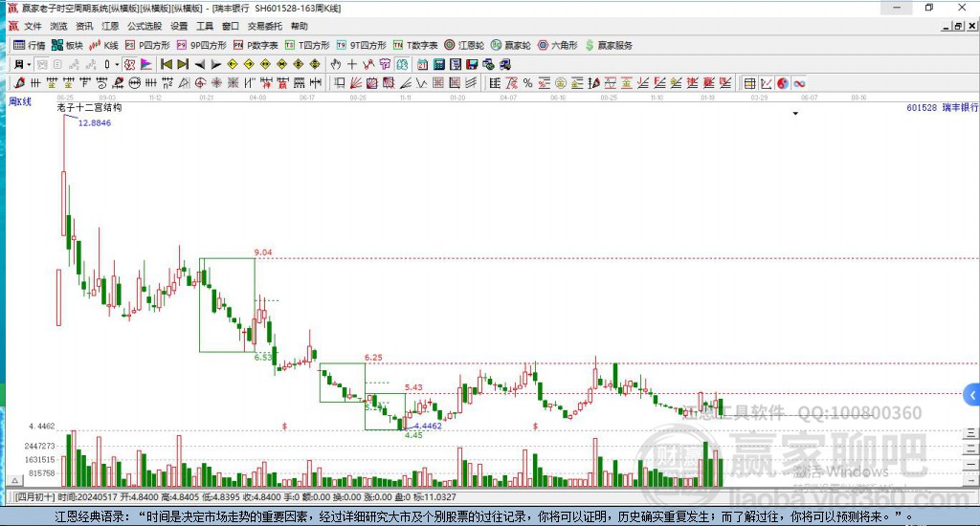
Task: Open the 六角形 hexagon tool
Action: point(558,45)
